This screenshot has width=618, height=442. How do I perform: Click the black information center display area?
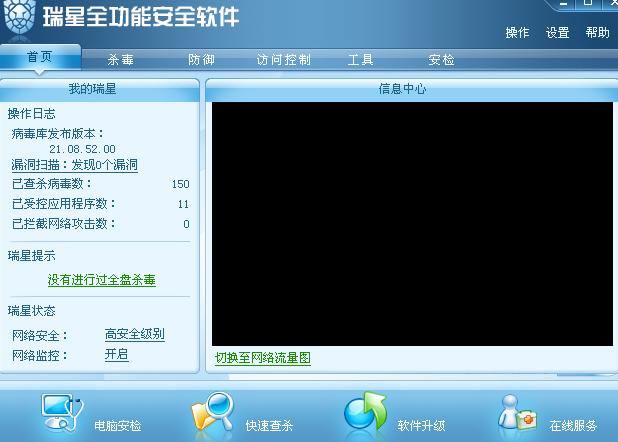click(412, 224)
